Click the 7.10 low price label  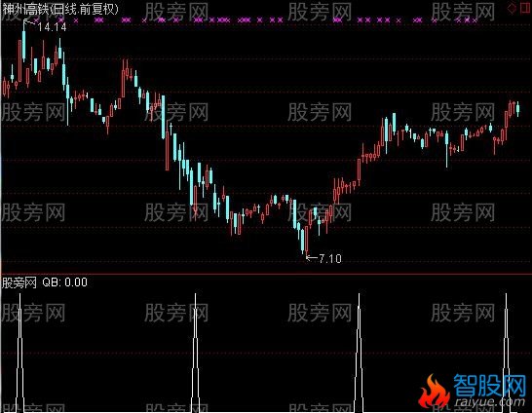[x=330, y=259]
